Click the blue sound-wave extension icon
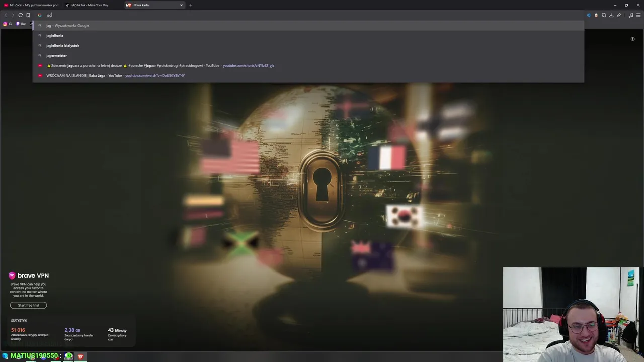 [x=589, y=15]
